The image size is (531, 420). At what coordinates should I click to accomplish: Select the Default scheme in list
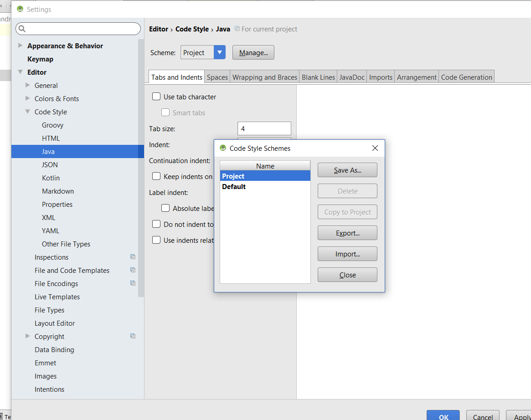coord(265,186)
